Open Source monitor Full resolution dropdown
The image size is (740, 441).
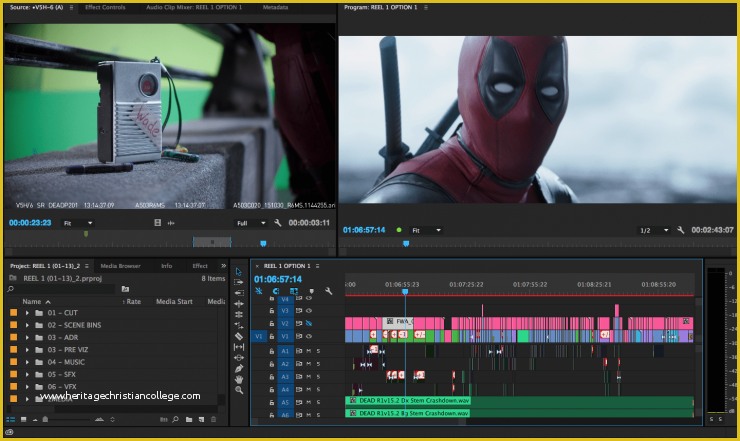251,223
